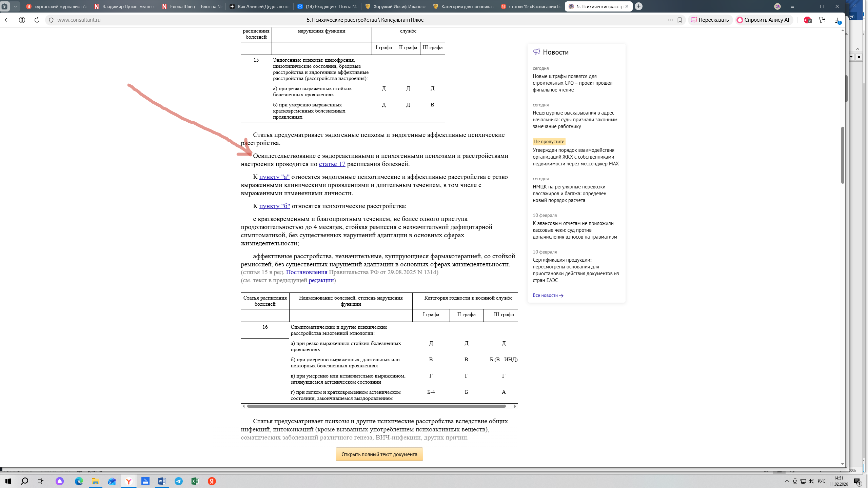Open the three-dots page actions menu
Image resolution: width=868 pixels, height=488 pixels.
coord(670,20)
